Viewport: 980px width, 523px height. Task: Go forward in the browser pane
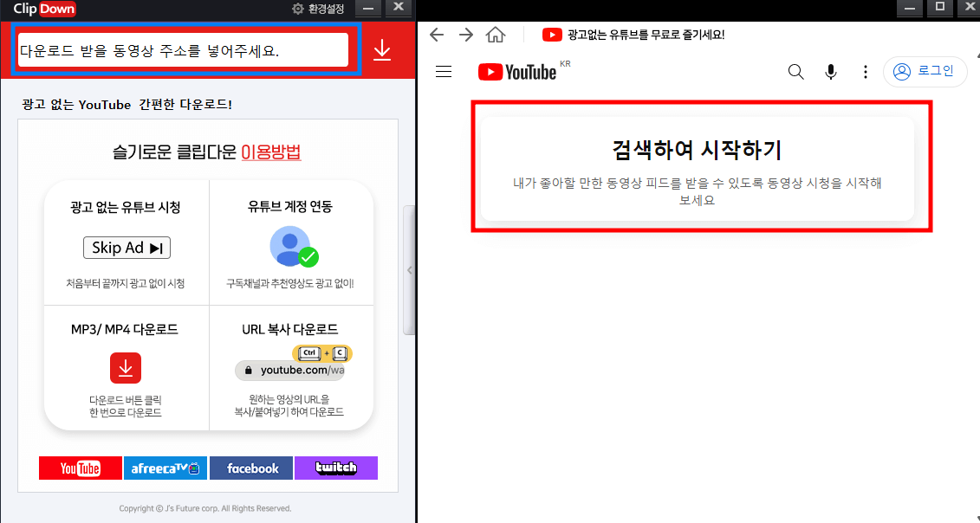465,35
